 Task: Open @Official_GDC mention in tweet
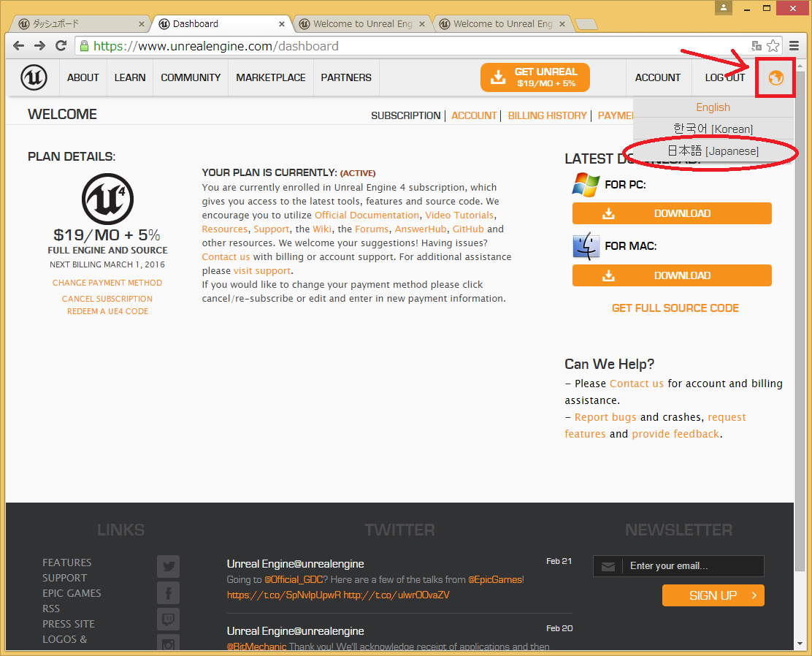tap(294, 580)
